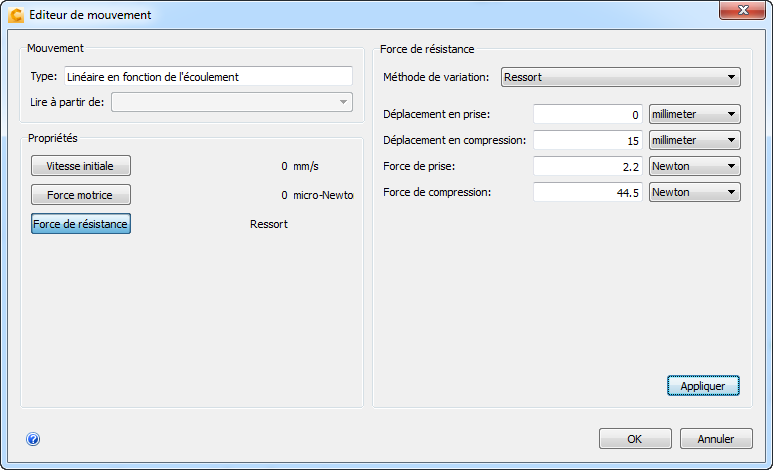Open Déplacement en compression unit dropdown
Screen dimensions: 773x470
pyautogui.click(x=695, y=141)
